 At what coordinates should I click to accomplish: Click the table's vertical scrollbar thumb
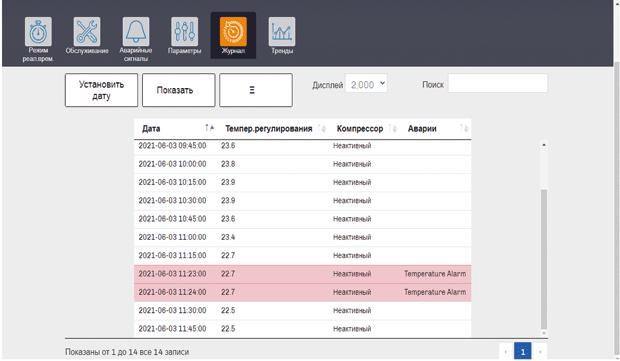[x=544, y=259]
